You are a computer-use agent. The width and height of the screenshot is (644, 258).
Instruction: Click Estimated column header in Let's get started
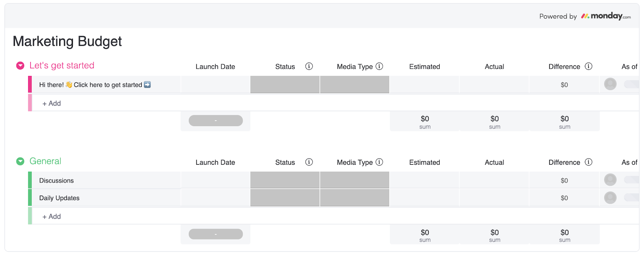[425, 67]
